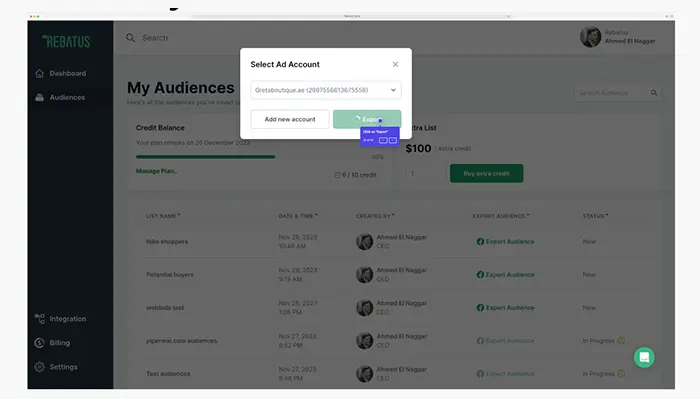Sort by Created By column
700x399 pixels.
(375, 216)
